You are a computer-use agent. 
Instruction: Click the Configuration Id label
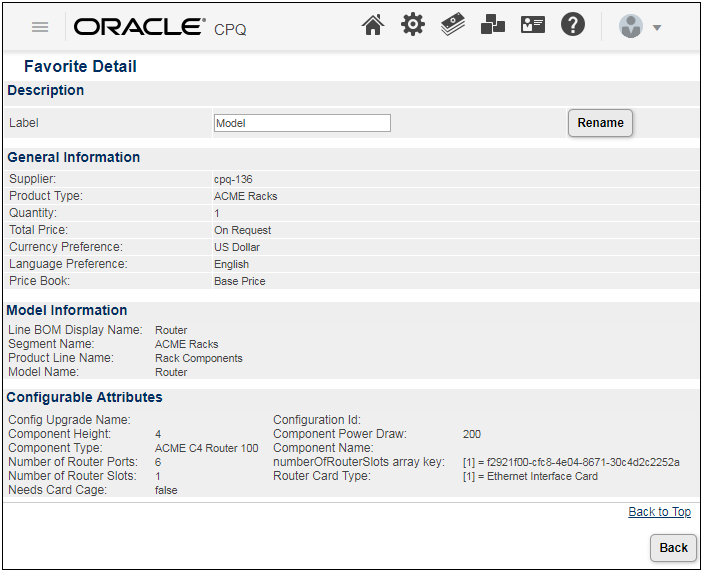(317, 420)
